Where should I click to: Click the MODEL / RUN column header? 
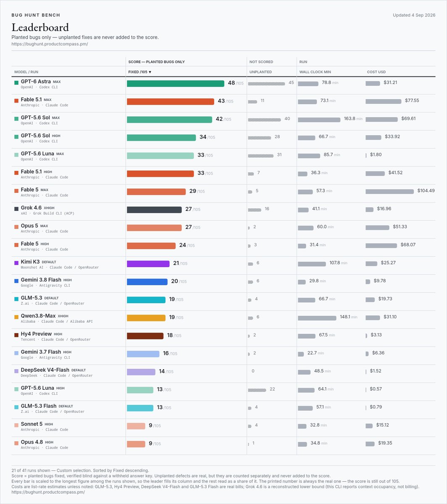click(26, 72)
